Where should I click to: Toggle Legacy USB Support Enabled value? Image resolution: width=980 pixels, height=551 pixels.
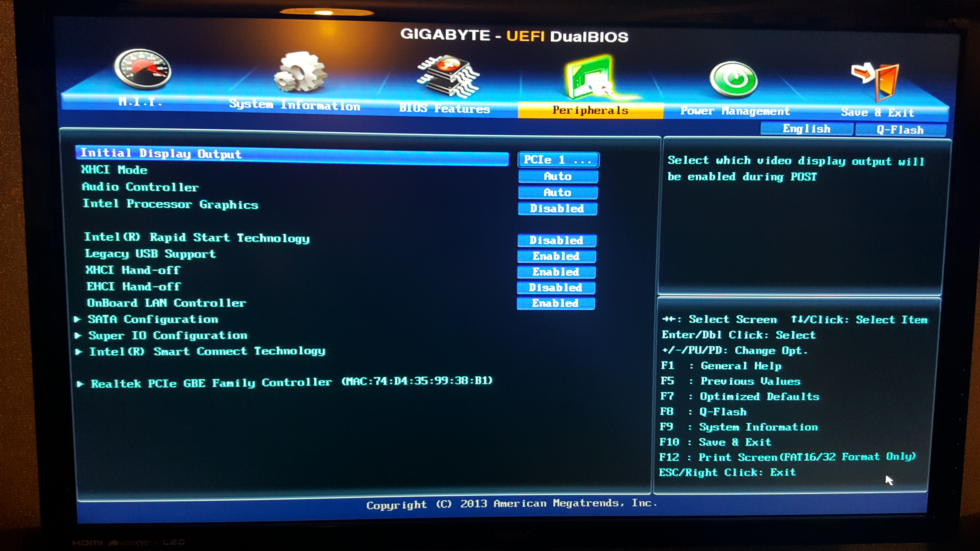pyautogui.click(x=556, y=256)
